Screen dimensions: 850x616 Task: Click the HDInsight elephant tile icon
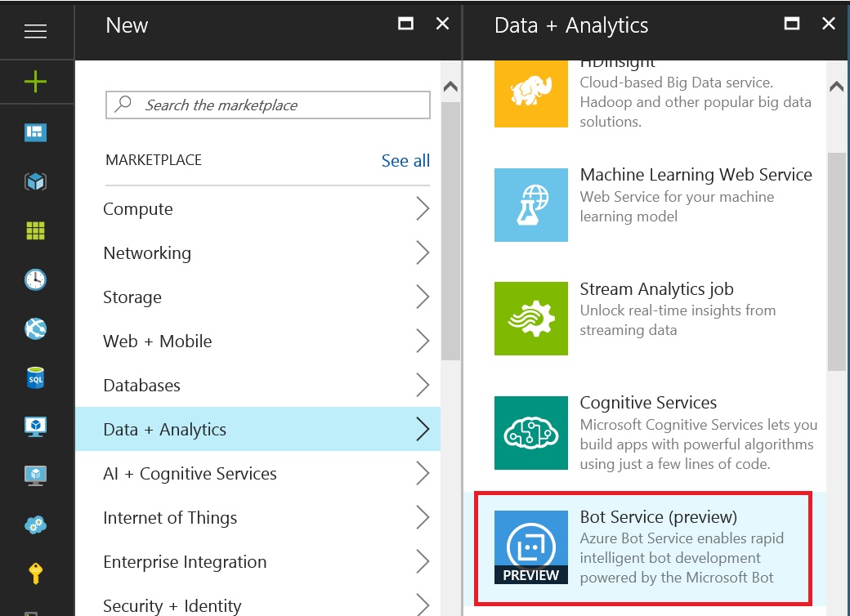pos(531,94)
